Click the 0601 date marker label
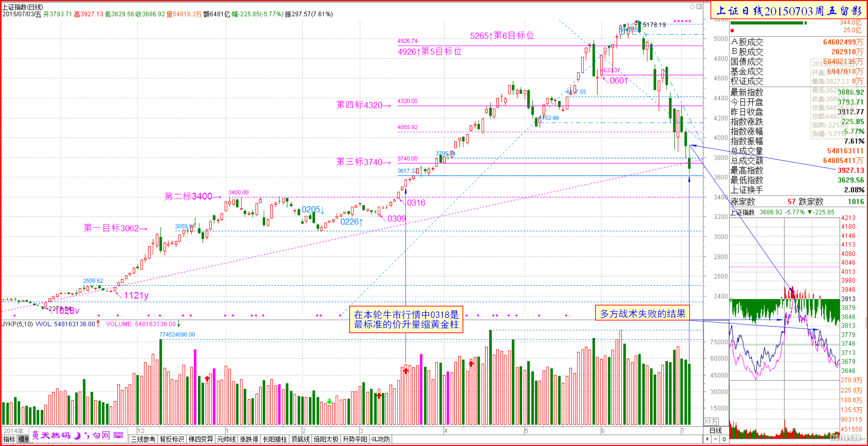 (619, 80)
